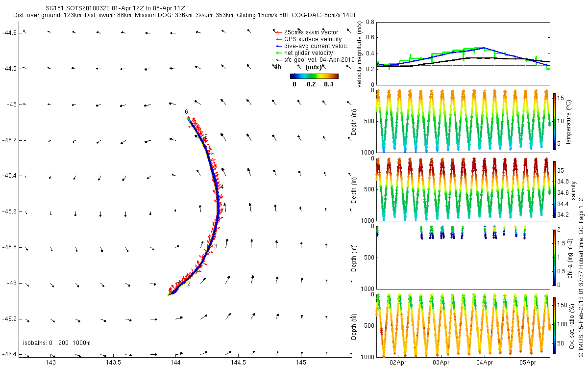The height and width of the screenshot is (368, 588).
Task: Click the chl-a colorbar
Action: tap(555, 258)
